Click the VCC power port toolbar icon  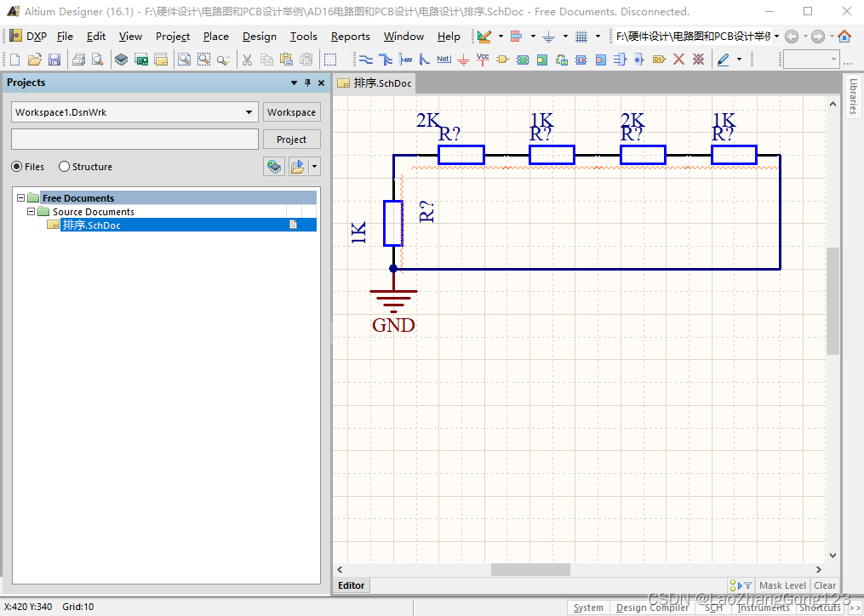pyautogui.click(x=483, y=59)
